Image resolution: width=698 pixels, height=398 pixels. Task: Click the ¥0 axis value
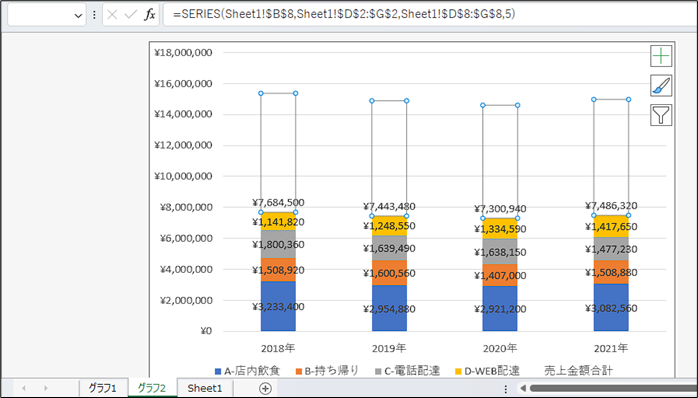[x=206, y=331]
